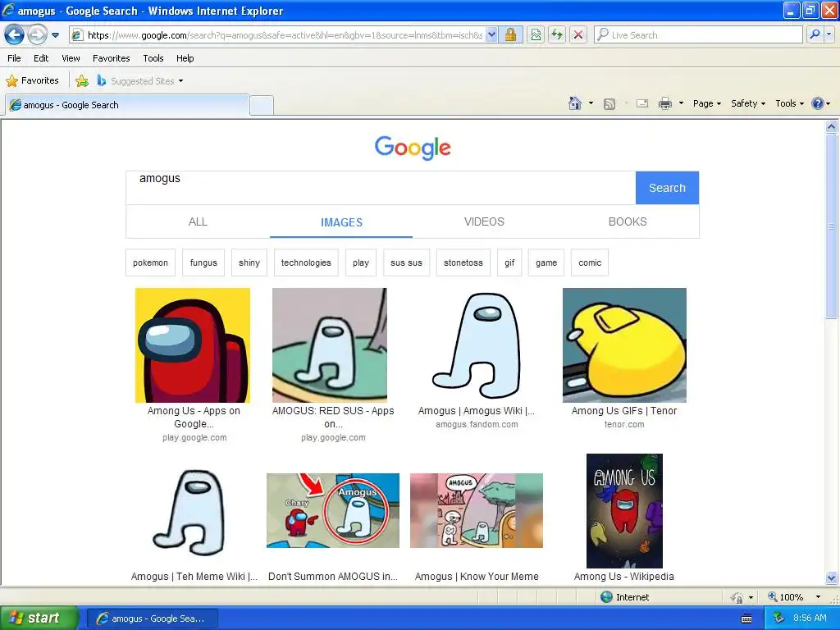The height and width of the screenshot is (630, 840).
Task: Open the Edit menu
Action: pyautogui.click(x=41, y=58)
